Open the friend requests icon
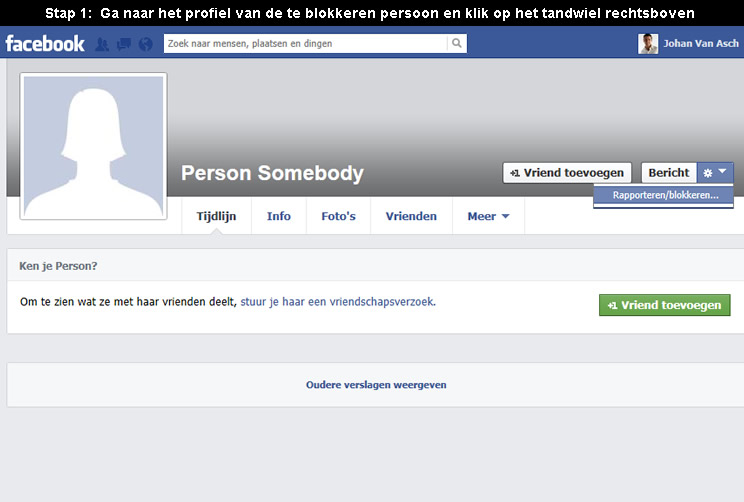 (102, 44)
